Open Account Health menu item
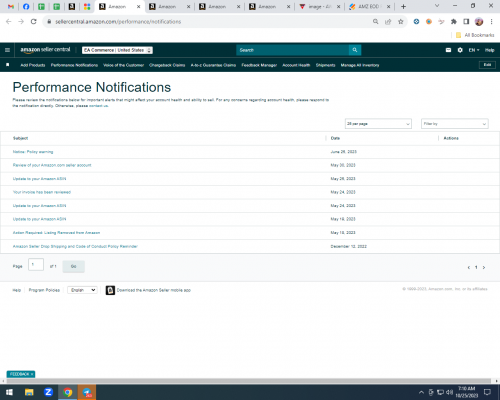500x400 pixels. click(296, 65)
